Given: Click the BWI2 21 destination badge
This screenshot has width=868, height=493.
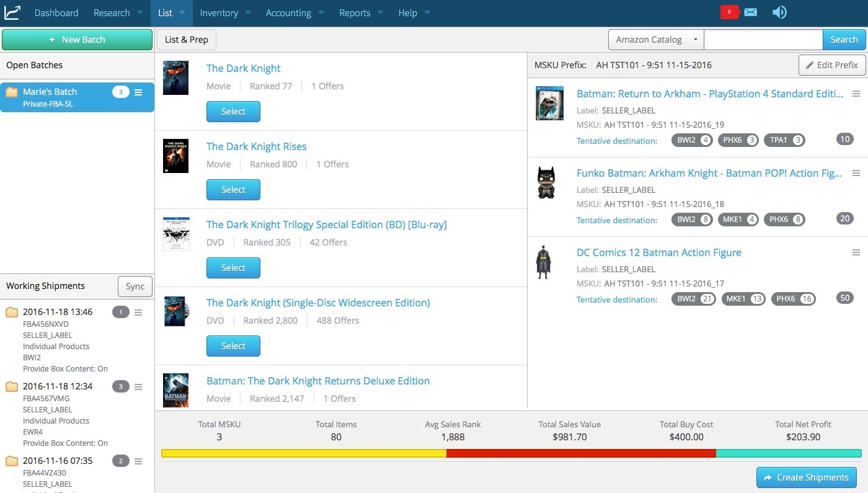Looking at the screenshot, I should (x=694, y=299).
